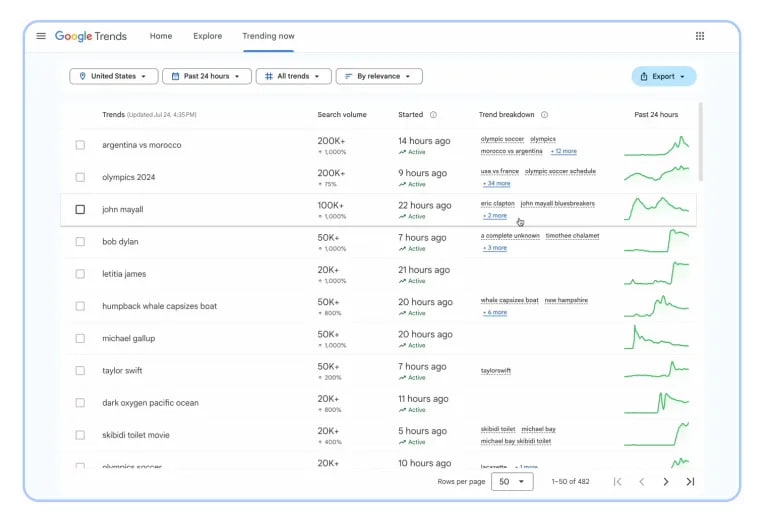Click info icon beside Started column
This screenshot has width=765, height=517.
(433, 115)
